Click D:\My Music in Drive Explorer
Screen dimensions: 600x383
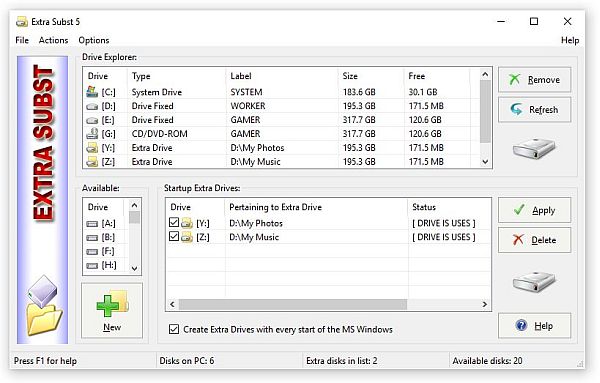255,162
